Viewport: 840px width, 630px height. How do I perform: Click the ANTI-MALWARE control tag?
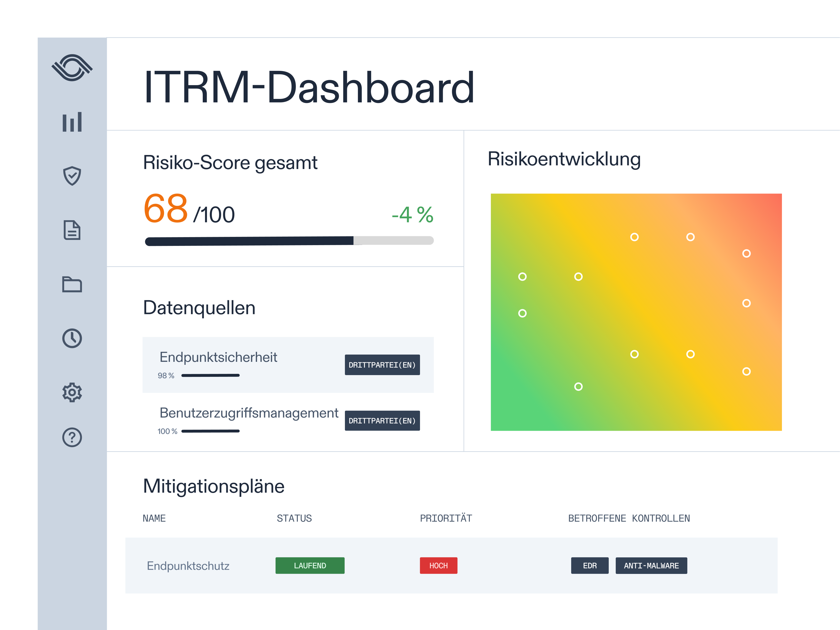click(x=651, y=565)
